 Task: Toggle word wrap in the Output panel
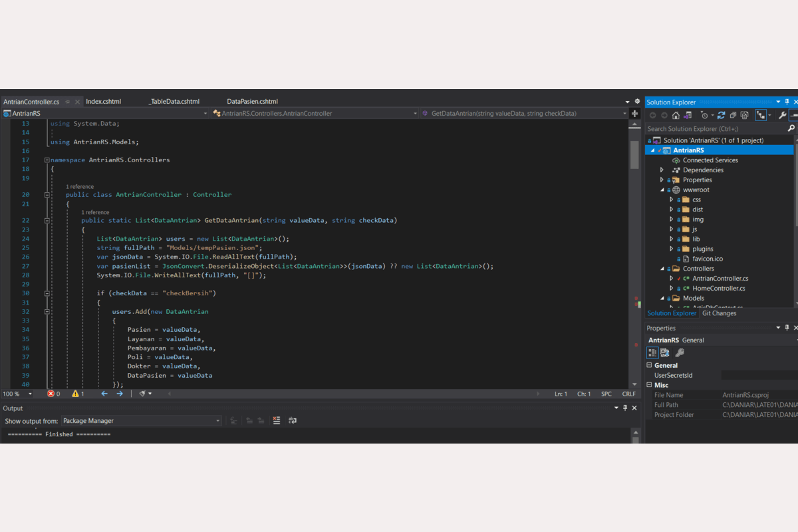coord(292,420)
